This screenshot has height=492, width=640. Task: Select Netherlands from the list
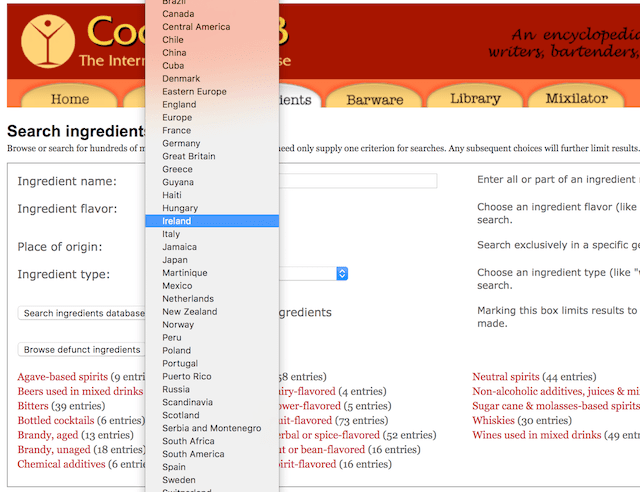coord(212,299)
